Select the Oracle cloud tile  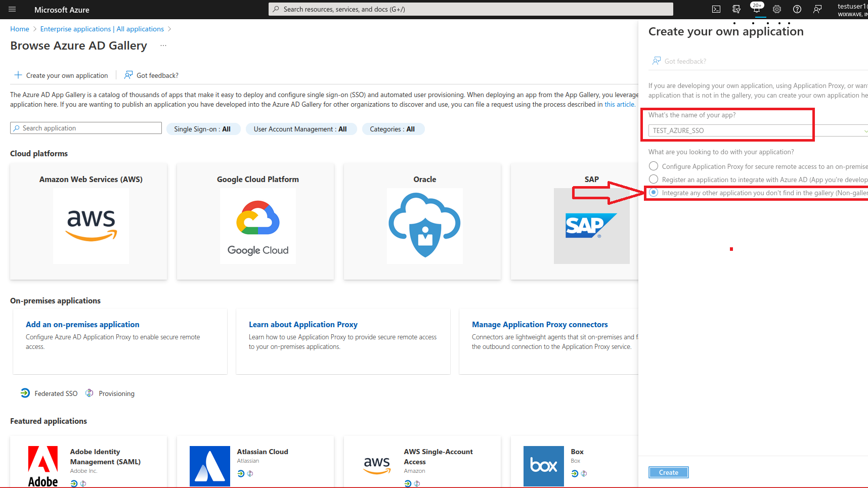tap(422, 221)
